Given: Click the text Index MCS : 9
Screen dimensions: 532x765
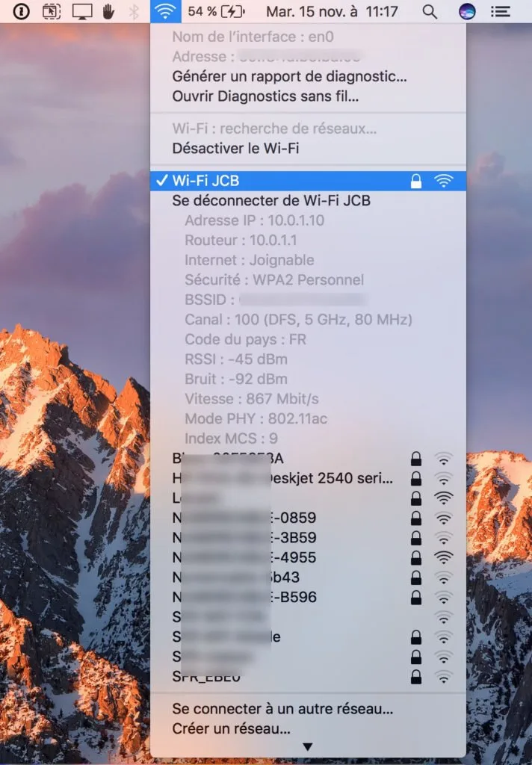Looking at the screenshot, I should coord(232,439).
